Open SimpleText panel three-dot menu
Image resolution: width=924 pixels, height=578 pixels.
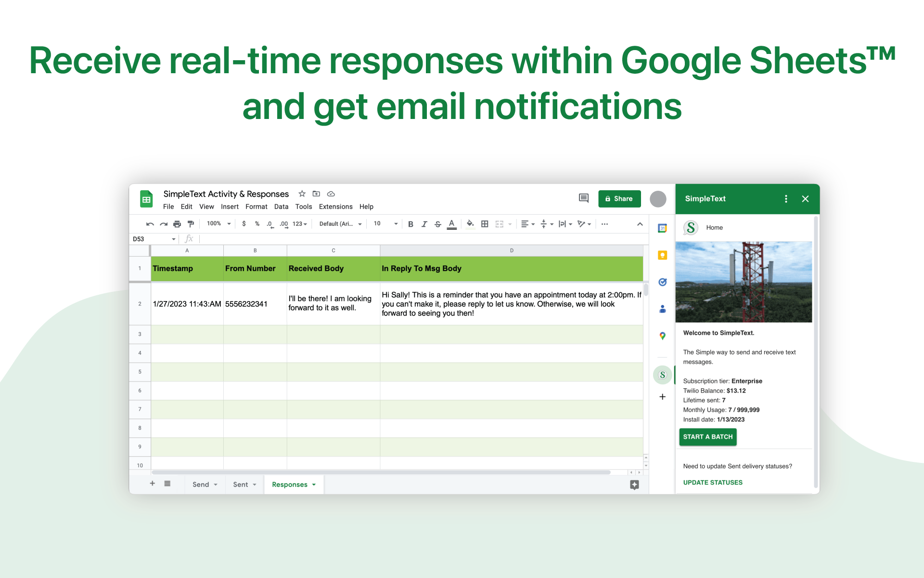pos(786,198)
